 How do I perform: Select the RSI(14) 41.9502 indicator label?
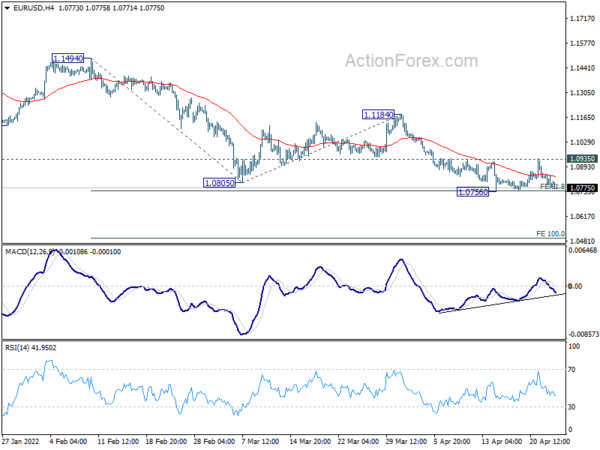click(31, 348)
